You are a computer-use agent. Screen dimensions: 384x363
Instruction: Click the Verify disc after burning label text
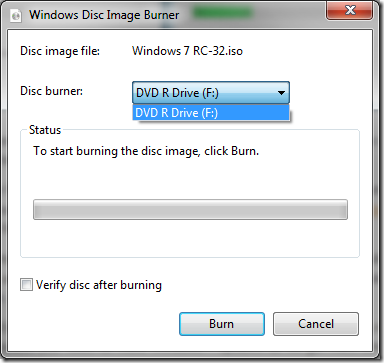99,285
